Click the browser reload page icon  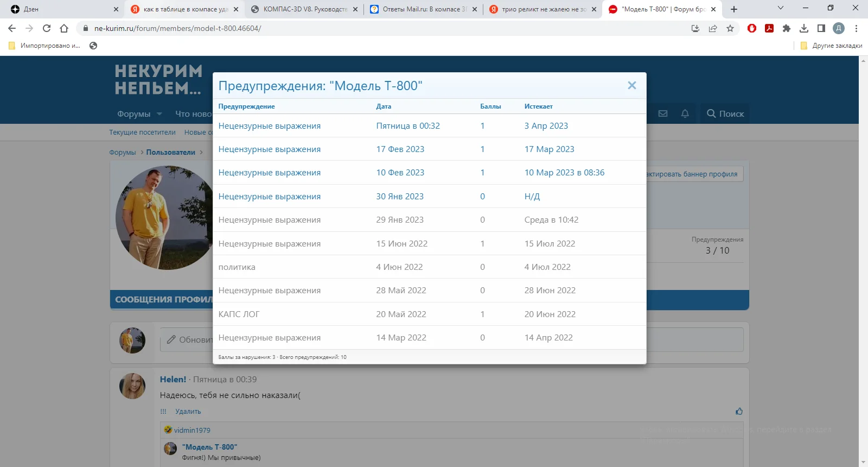[x=47, y=28]
